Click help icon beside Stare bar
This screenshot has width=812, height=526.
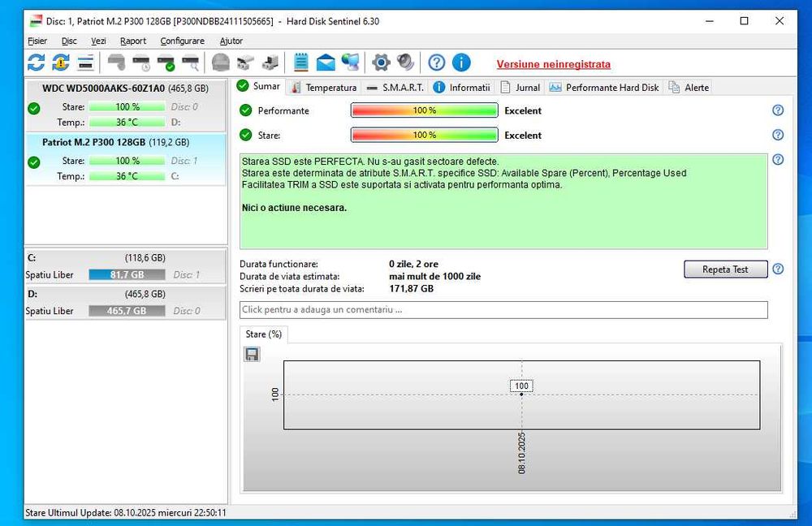(778, 135)
